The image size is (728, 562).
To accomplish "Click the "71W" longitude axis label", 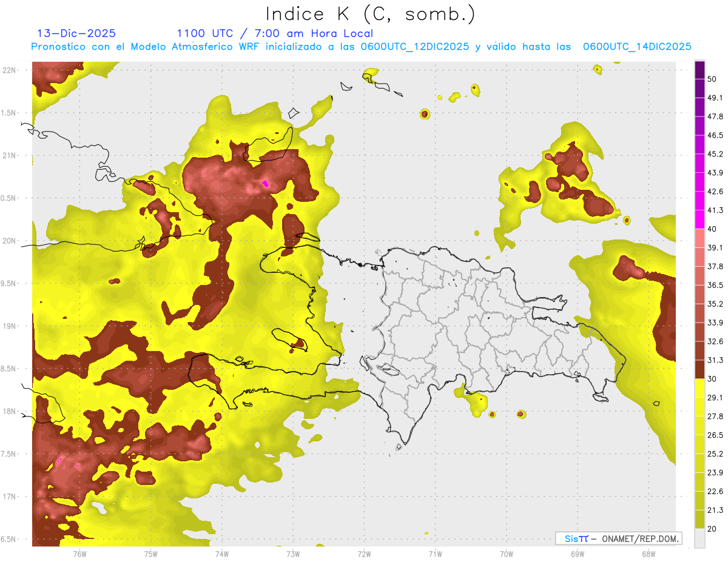I will click(x=435, y=554).
